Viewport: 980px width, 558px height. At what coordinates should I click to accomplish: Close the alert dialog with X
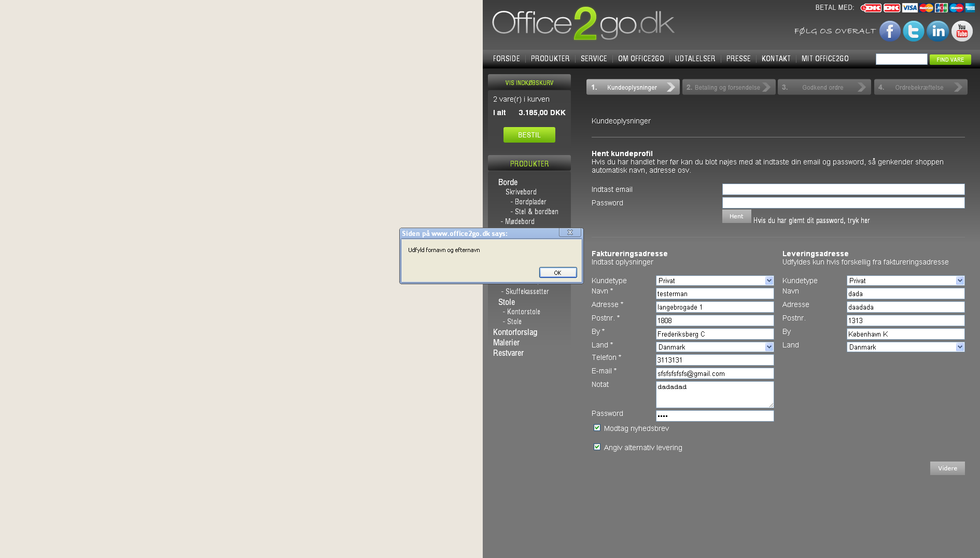point(570,232)
